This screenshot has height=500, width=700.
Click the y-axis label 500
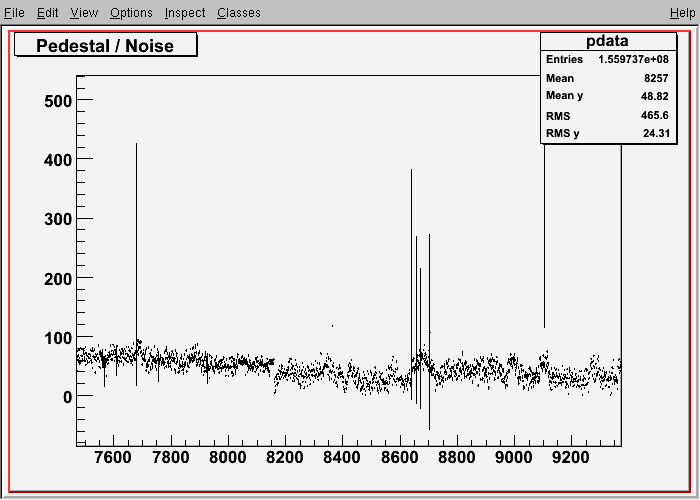point(58,101)
